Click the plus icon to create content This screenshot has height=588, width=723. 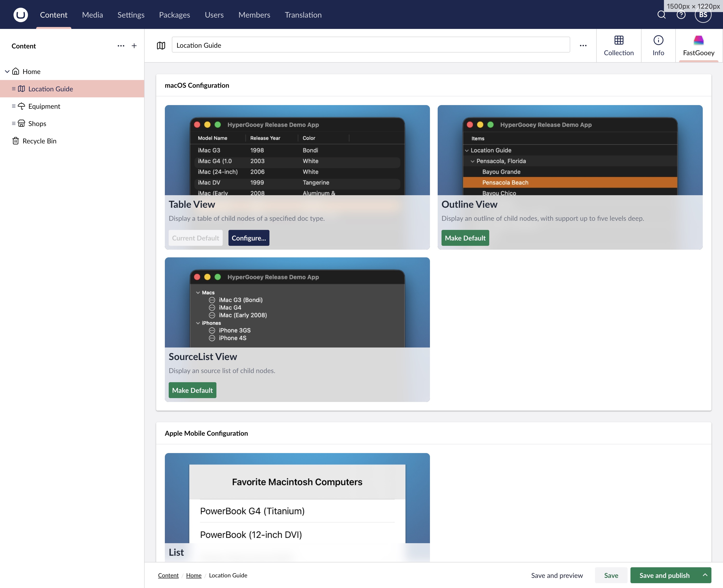tap(134, 46)
